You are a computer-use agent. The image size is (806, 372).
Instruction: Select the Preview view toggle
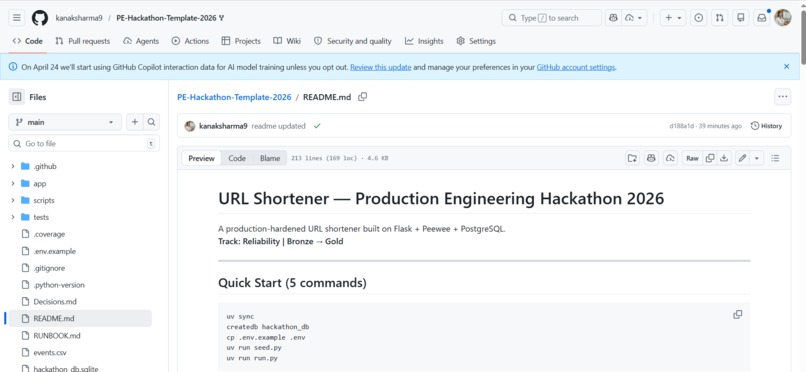[x=202, y=158]
